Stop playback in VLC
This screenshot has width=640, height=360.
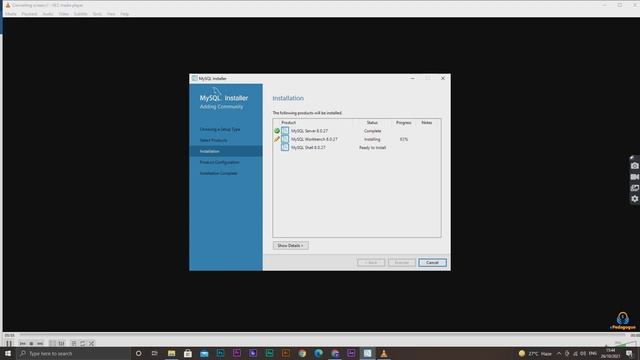pos(31,344)
